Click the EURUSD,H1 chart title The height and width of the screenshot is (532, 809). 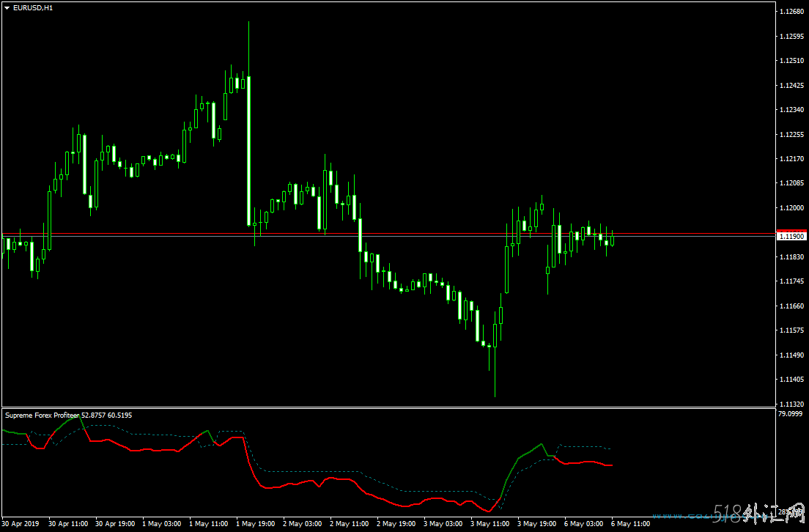[33, 8]
